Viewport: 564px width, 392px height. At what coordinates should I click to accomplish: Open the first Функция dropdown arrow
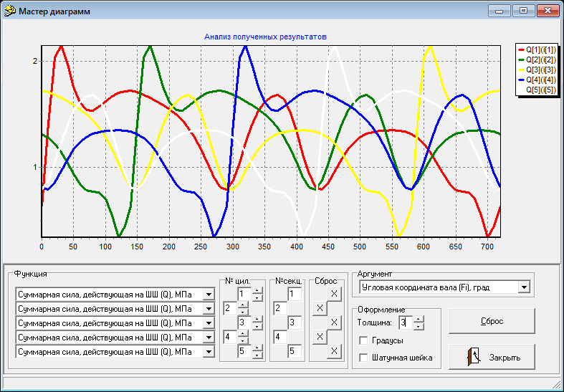[209, 295]
